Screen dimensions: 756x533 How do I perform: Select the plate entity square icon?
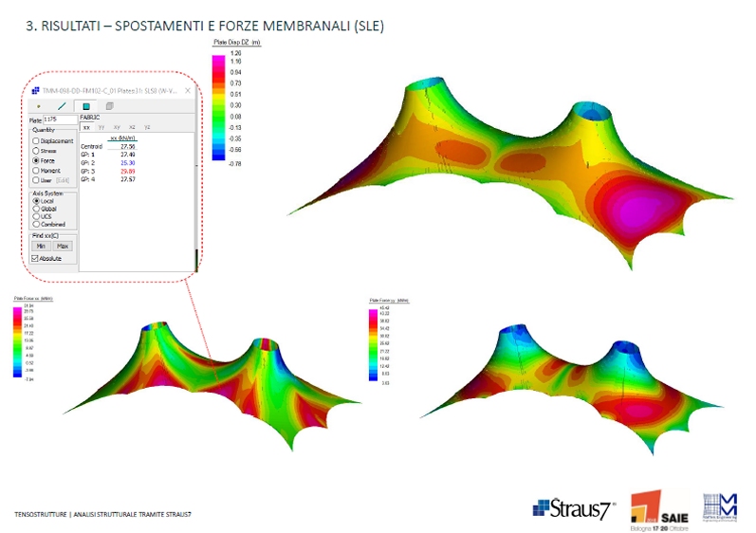85,106
